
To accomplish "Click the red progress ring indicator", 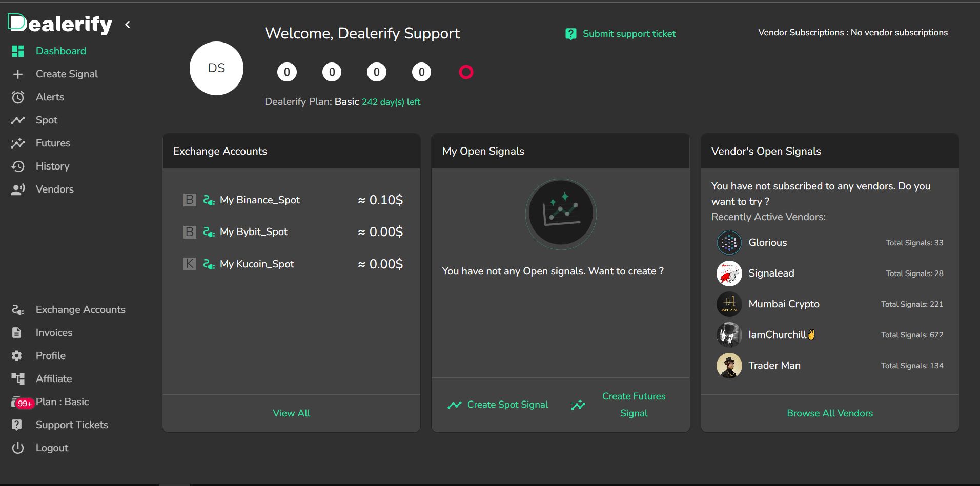I will point(466,72).
